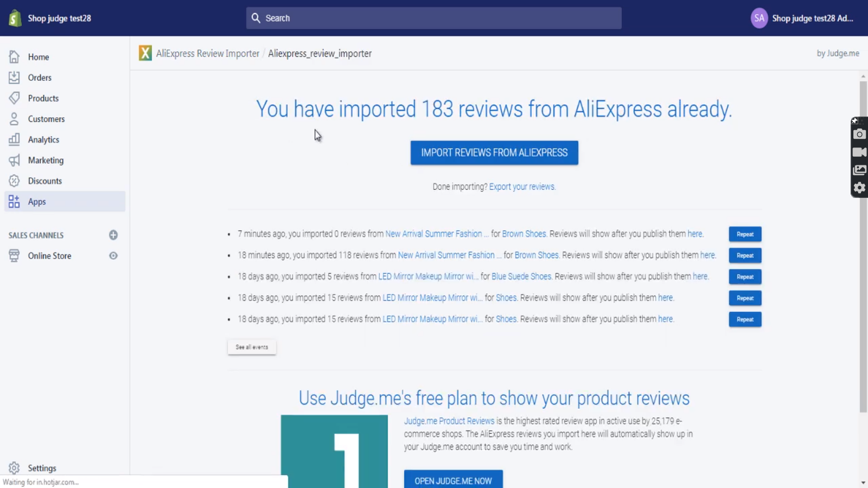
Task: Click the Home icon in sidebar
Action: tap(14, 57)
